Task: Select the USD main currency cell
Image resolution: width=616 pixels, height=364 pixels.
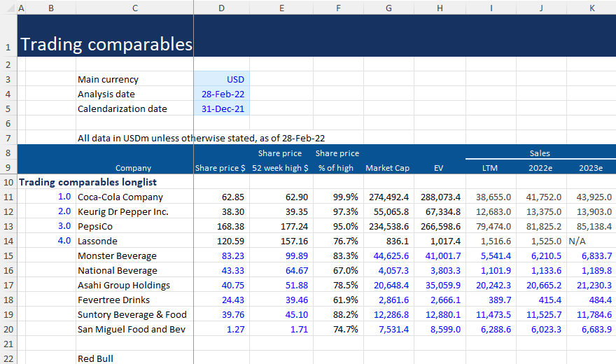Action: pyautogui.click(x=222, y=79)
